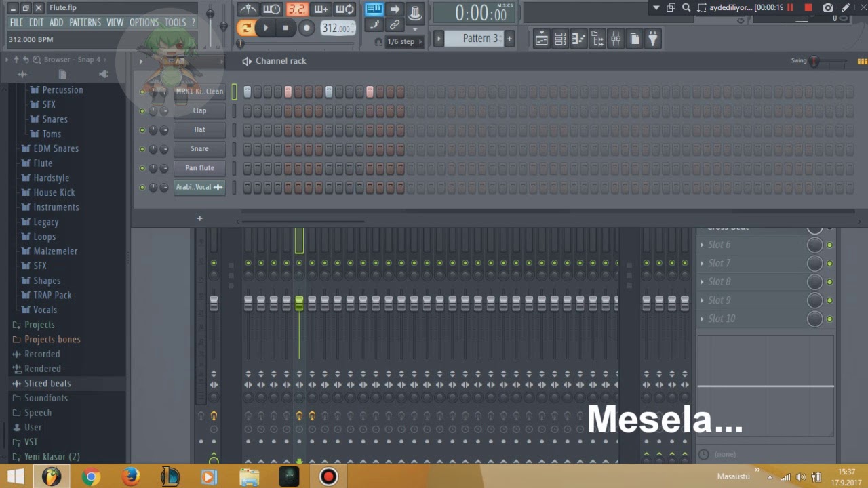Open FL Studio taskbar icon
Viewport: 868px width, 488px height.
(x=52, y=477)
